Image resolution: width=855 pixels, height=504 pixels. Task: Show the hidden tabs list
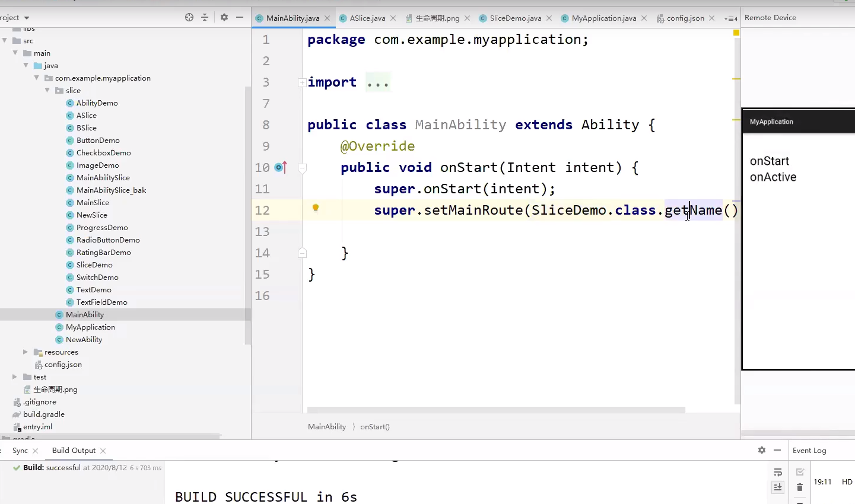(x=731, y=18)
